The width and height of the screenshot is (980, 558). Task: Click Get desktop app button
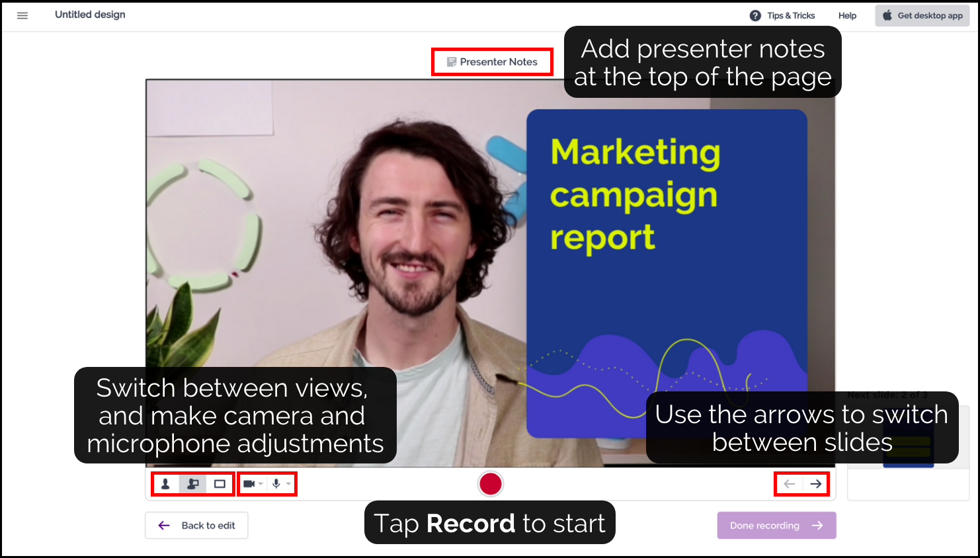coord(922,16)
